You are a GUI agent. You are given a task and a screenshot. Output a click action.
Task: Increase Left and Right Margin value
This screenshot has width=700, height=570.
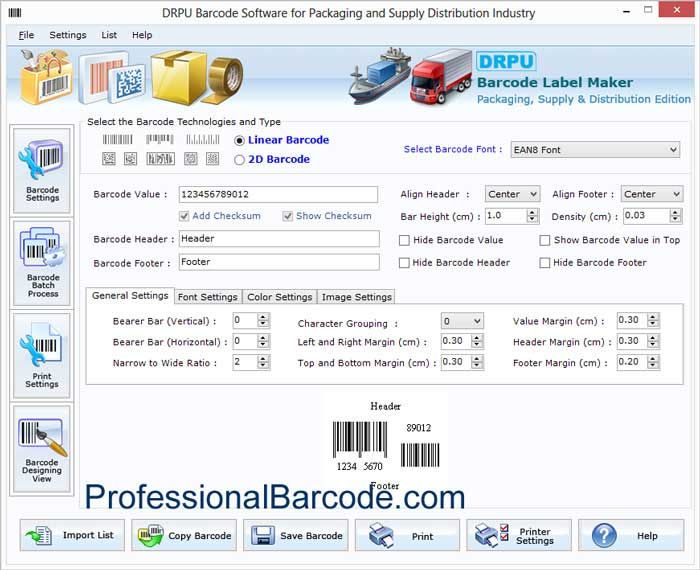tap(476, 338)
